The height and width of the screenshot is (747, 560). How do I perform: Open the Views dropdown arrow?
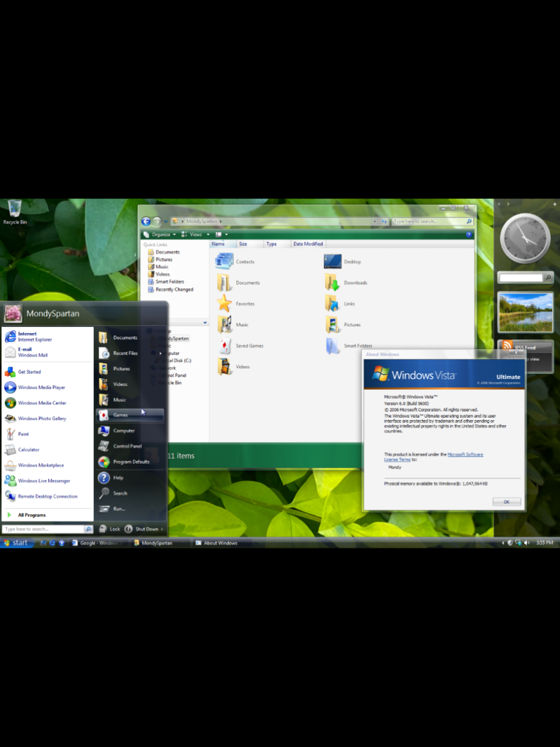[208, 234]
